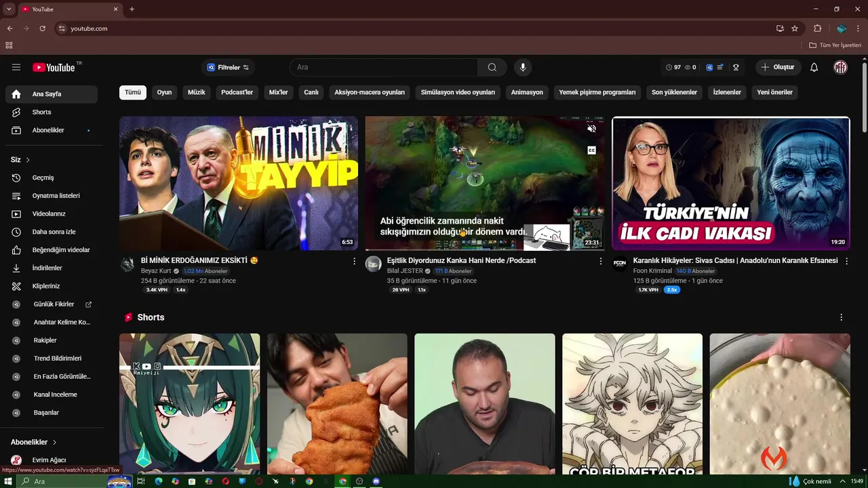Open Foon Kriminal channel avatar

620,264
